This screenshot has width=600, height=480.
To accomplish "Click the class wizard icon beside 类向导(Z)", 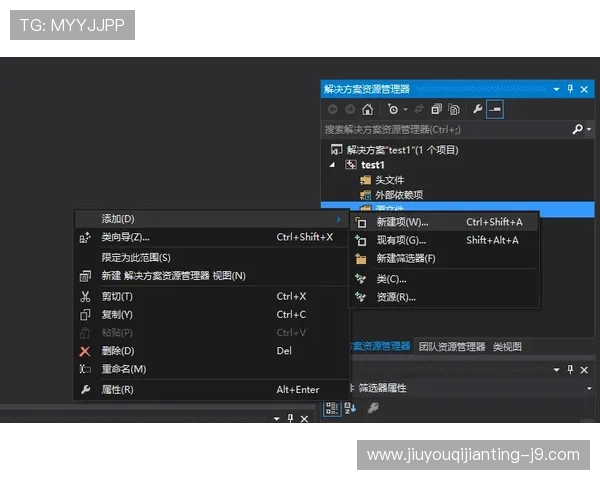I will click(85, 238).
